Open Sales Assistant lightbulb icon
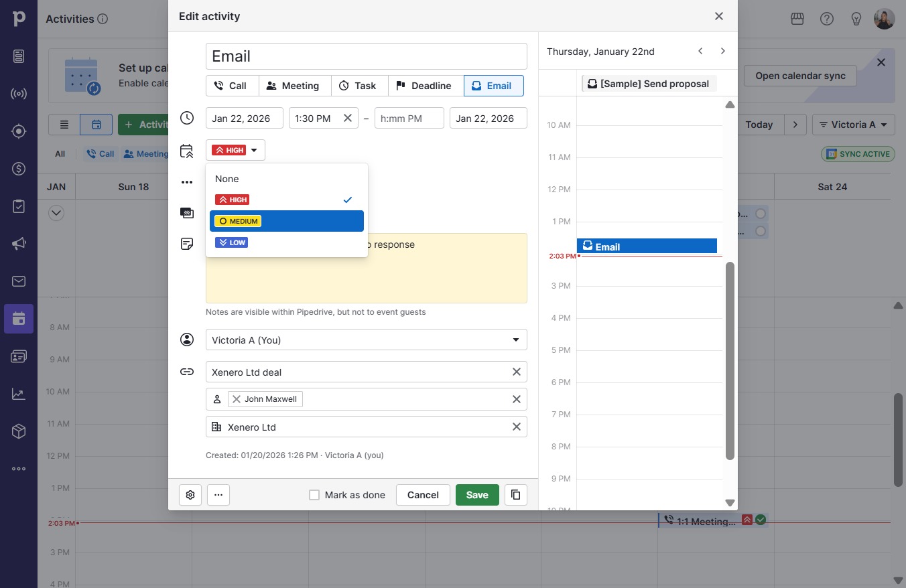This screenshot has width=906, height=588. (856, 19)
